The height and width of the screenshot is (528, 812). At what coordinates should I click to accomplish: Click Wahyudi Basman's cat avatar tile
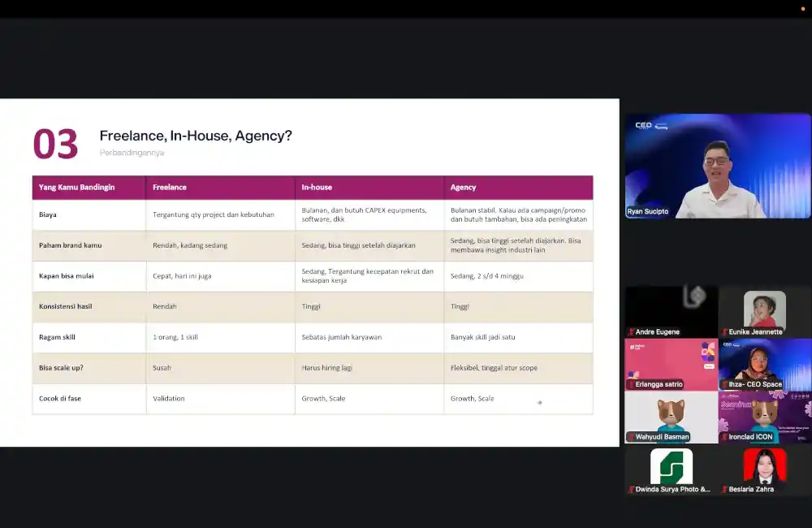(x=672, y=417)
